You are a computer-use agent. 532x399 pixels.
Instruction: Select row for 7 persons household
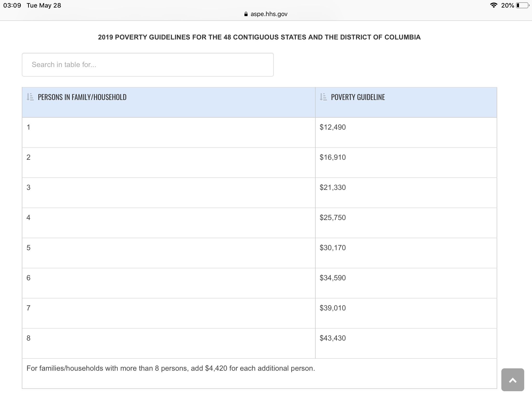(260, 313)
